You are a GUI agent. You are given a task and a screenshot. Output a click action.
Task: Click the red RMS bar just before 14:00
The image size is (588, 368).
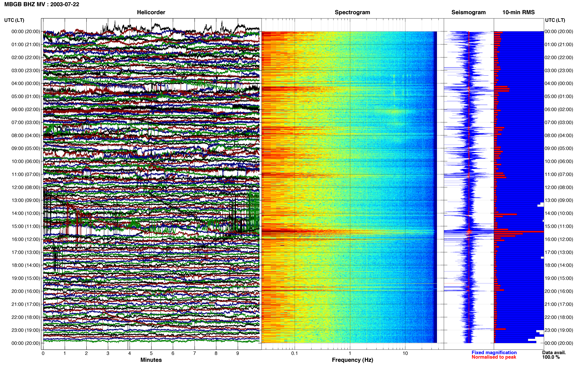click(x=505, y=214)
